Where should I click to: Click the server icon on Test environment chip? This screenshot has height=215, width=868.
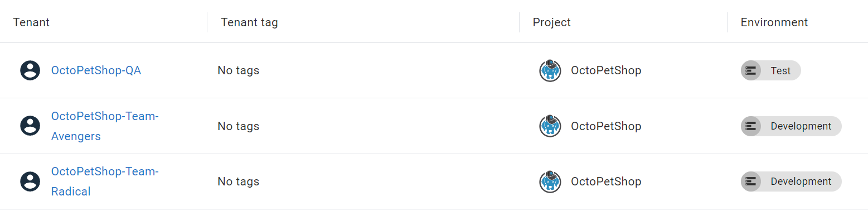click(x=751, y=70)
